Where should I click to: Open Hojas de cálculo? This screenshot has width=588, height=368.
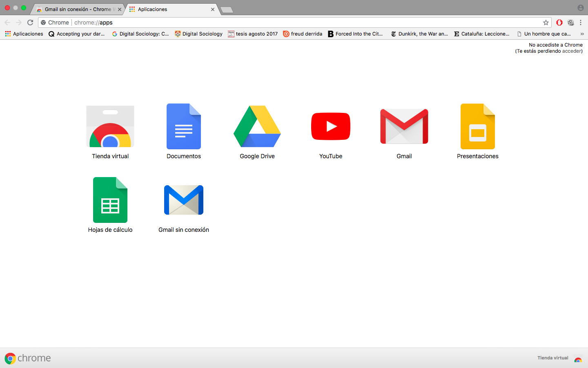(x=110, y=200)
